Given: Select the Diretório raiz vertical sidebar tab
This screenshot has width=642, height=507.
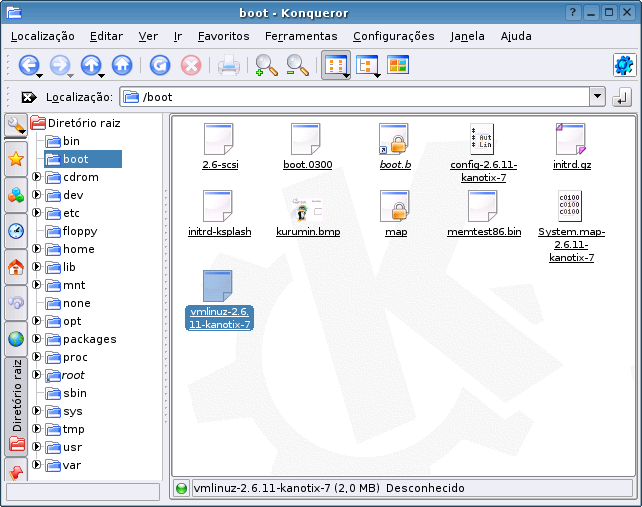Looking at the screenshot, I should click(x=16, y=407).
